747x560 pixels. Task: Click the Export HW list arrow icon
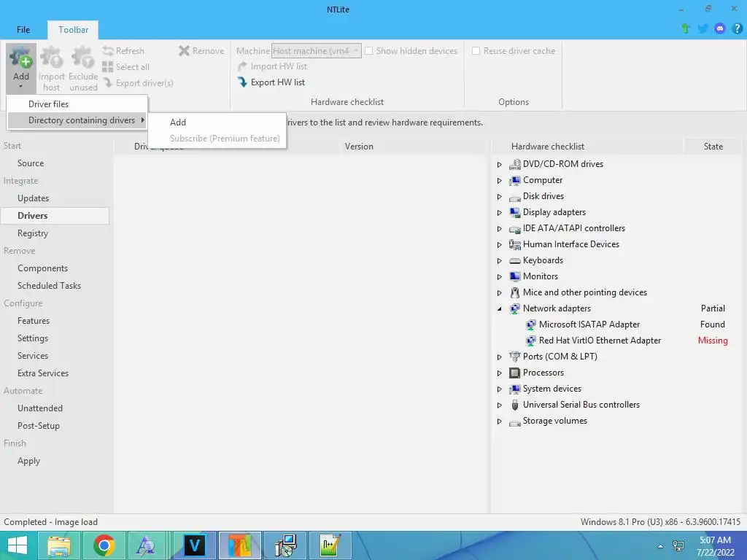click(x=242, y=82)
